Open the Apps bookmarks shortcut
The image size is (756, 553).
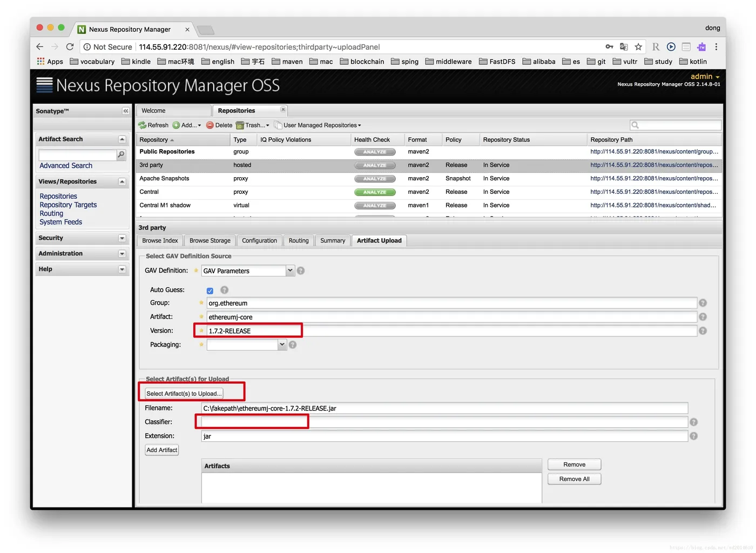(x=50, y=62)
